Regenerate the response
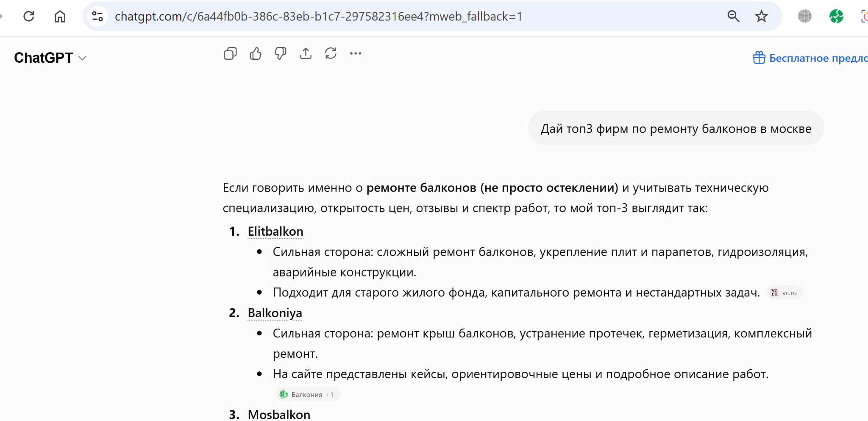The width and height of the screenshot is (868, 421). (331, 53)
